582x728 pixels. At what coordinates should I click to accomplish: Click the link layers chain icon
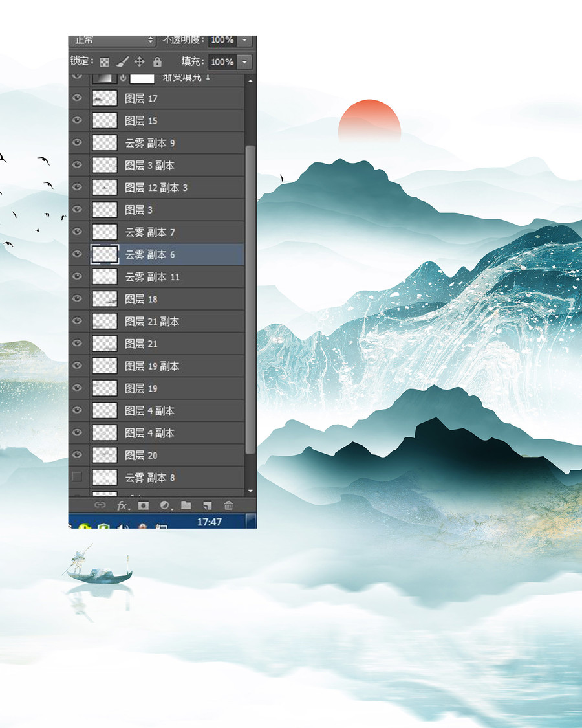[x=100, y=505]
